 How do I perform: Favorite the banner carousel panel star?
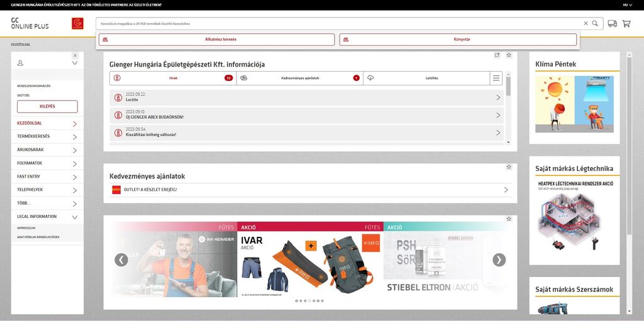509,219
